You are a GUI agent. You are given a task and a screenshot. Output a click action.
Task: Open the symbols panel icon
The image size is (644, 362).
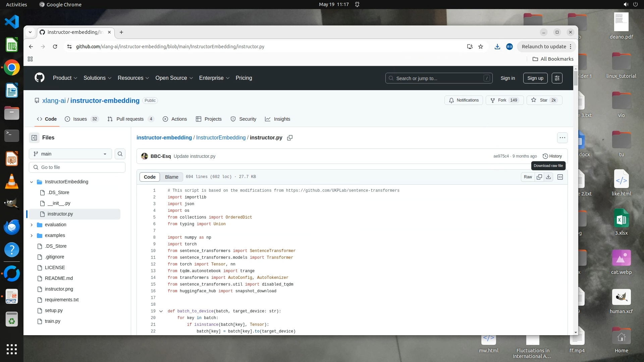coord(560,177)
